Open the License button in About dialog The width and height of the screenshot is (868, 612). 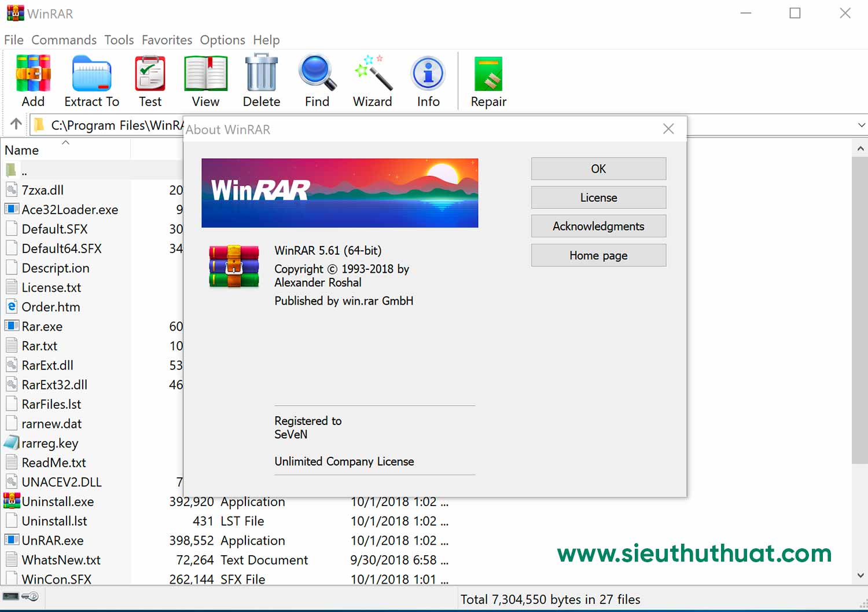tap(598, 197)
